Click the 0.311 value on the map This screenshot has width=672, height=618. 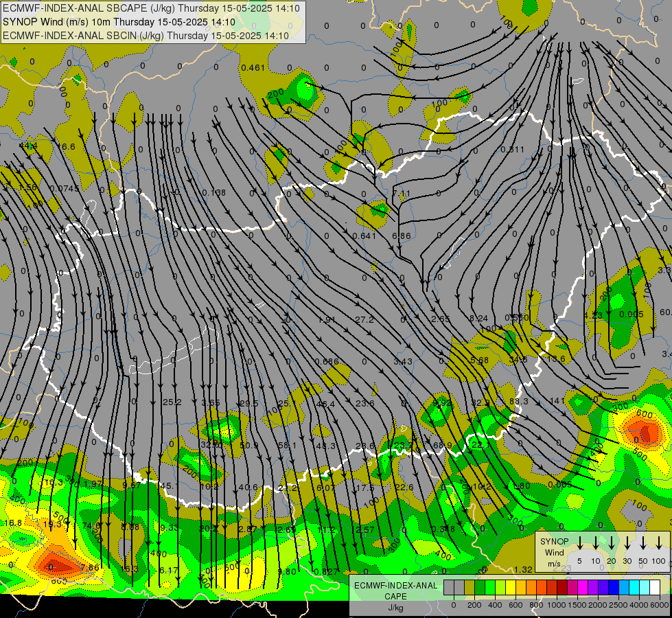tap(513, 150)
